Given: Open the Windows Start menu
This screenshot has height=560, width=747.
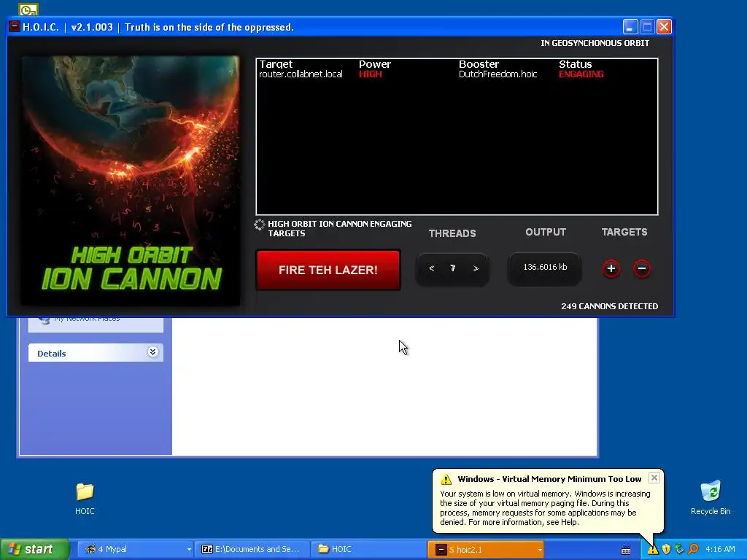Looking at the screenshot, I should pyautogui.click(x=35, y=549).
